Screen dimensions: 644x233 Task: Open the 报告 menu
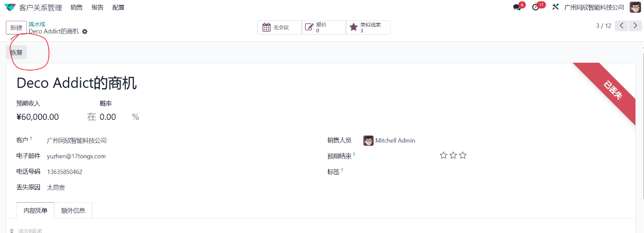click(x=98, y=7)
